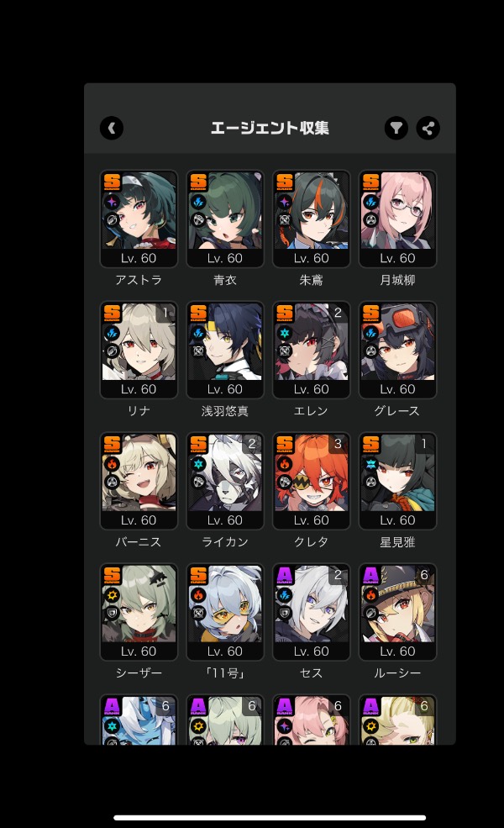
Task: Tap the エージェント収集 page title
Action: [270, 128]
